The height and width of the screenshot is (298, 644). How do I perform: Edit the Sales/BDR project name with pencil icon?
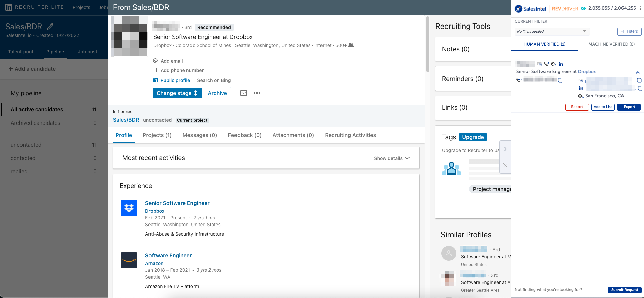pyautogui.click(x=50, y=26)
